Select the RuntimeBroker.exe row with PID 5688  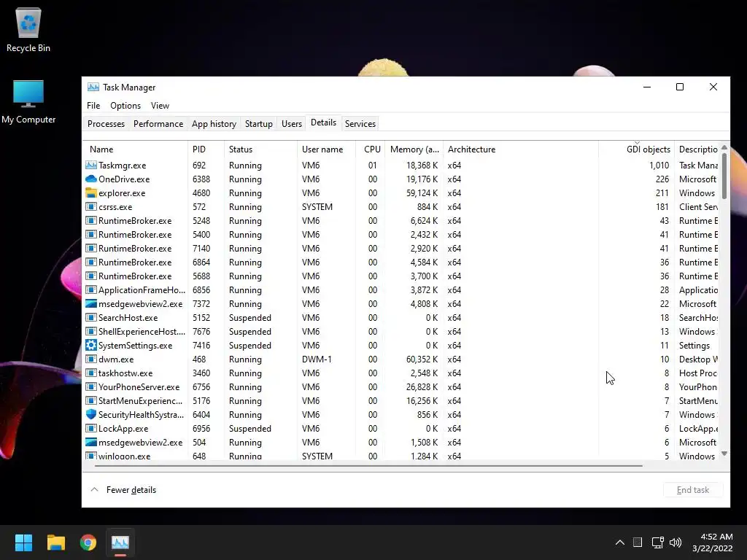tap(401, 276)
